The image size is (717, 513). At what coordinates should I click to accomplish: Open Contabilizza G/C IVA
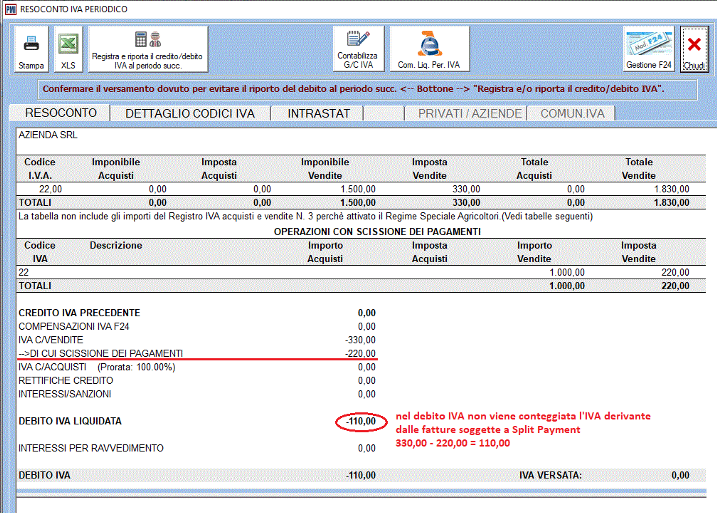coord(357,48)
